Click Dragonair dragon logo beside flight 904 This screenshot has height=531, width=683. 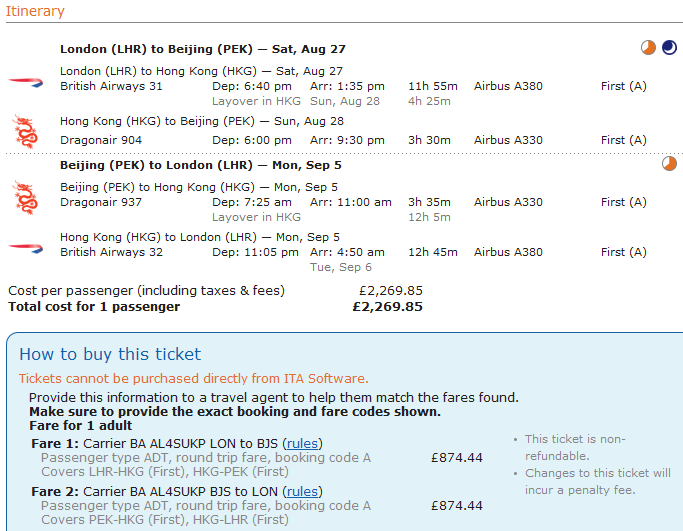tap(22, 132)
